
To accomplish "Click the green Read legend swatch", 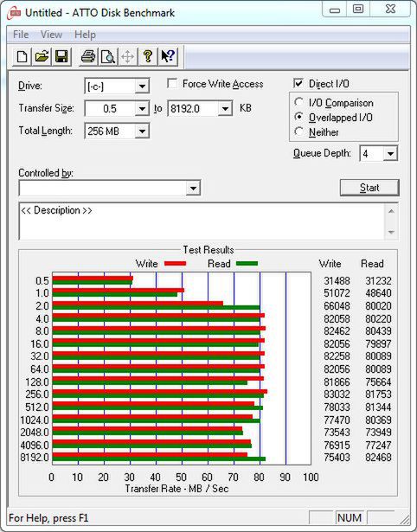I will tap(247, 264).
